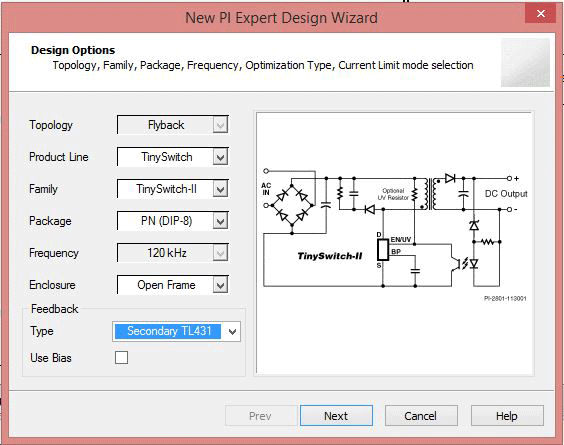Screen dimensions: 564x445
Task: Open Feedback Type dropdown Secondary TL431
Action: click(x=176, y=331)
